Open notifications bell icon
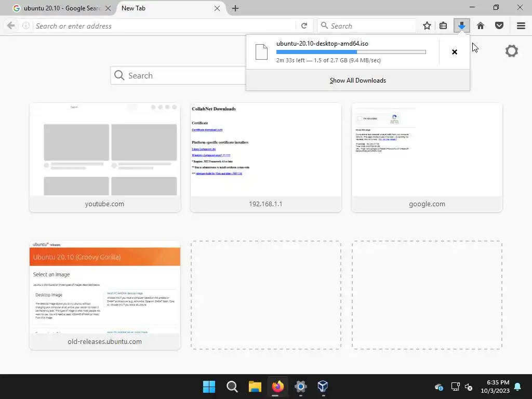The width and height of the screenshot is (532, 399). click(518, 387)
